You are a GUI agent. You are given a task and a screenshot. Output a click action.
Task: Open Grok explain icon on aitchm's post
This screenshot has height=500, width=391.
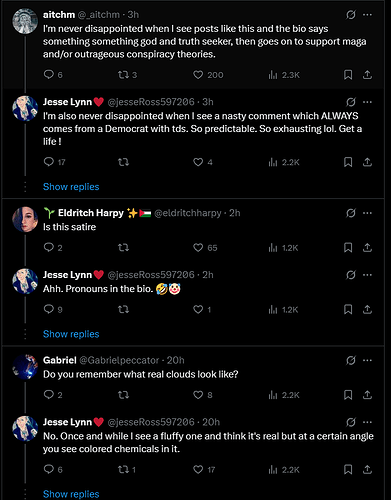click(x=351, y=15)
